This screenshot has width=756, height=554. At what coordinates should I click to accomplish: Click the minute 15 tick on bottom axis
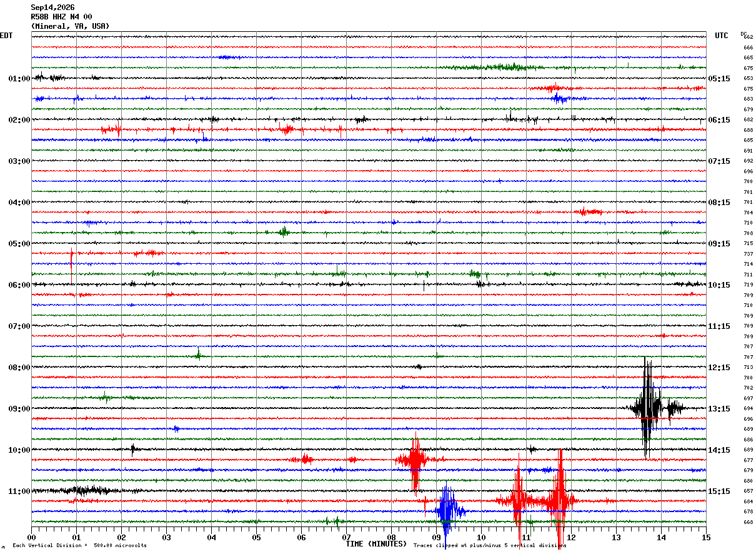point(706,537)
